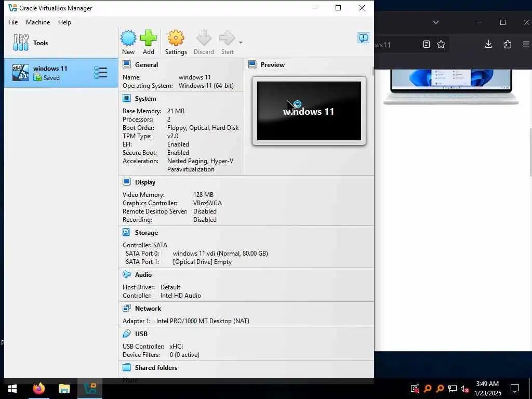Click the Intel PRO/1000 MT Desktop adapter text
This screenshot has width=532, height=399.
(x=203, y=321)
